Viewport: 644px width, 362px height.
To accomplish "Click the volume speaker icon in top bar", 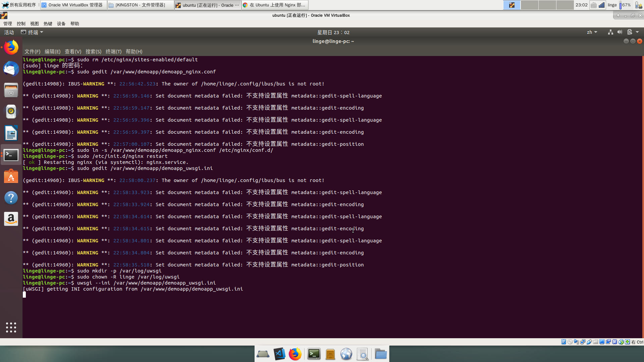I will (x=620, y=32).
